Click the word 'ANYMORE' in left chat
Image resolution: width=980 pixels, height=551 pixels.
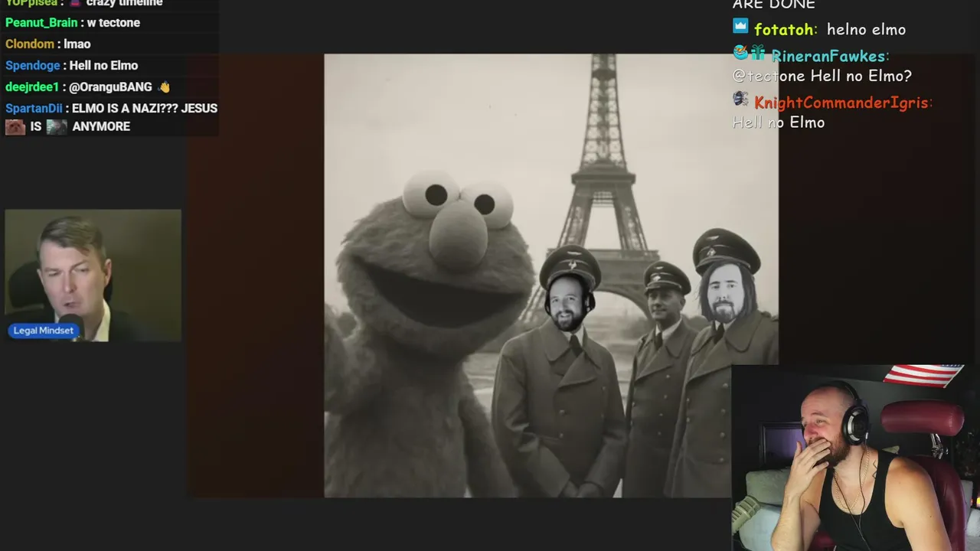[x=101, y=126]
